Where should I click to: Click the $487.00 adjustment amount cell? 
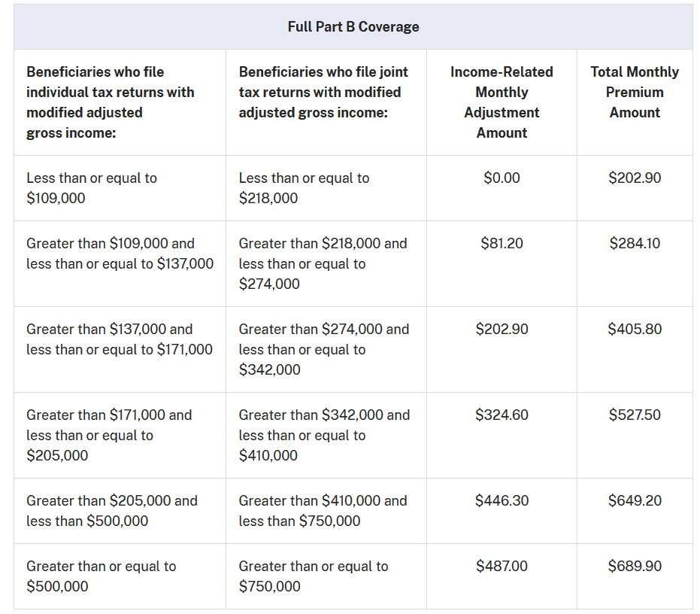click(502, 567)
